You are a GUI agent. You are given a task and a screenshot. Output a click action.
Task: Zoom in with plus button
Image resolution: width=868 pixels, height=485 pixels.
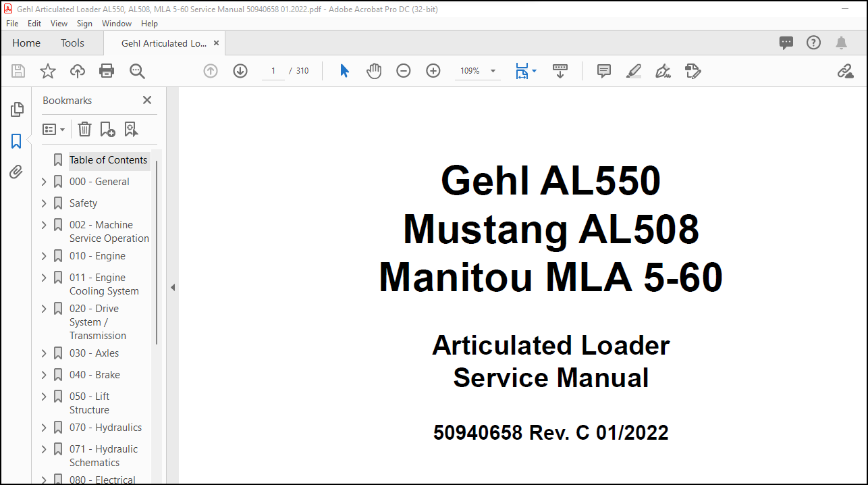click(433, 71)
